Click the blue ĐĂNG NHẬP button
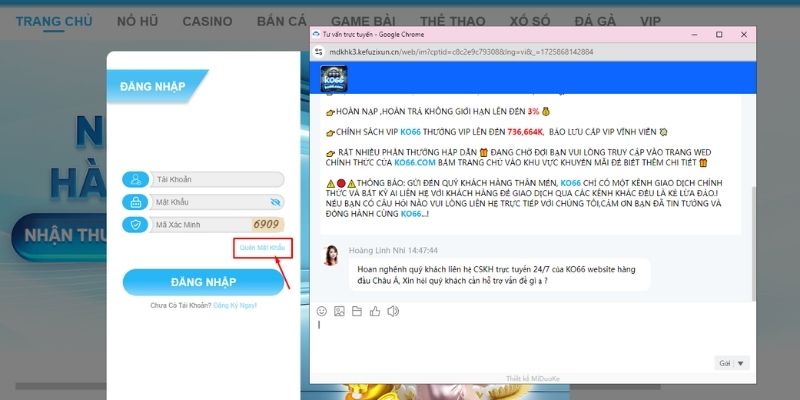Image resolution: width=800 pixels, height=400 pixels. point(203,282)
